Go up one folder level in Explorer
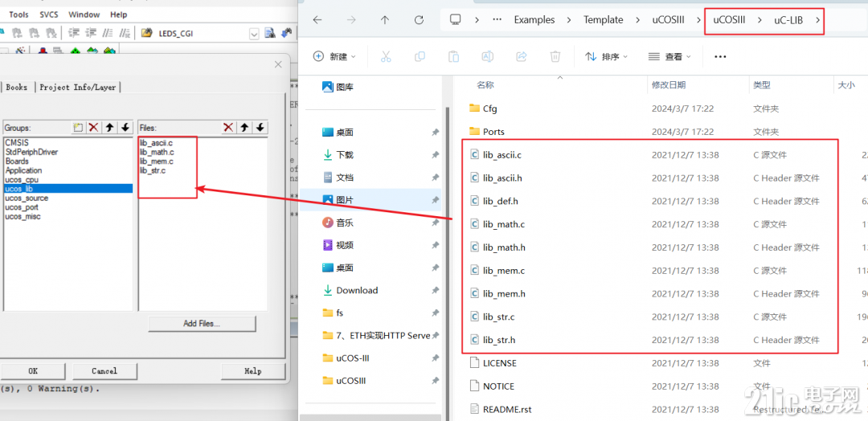The width and height of the screenshot is (868, 421). pyautogui.click(x=385, y=20)
